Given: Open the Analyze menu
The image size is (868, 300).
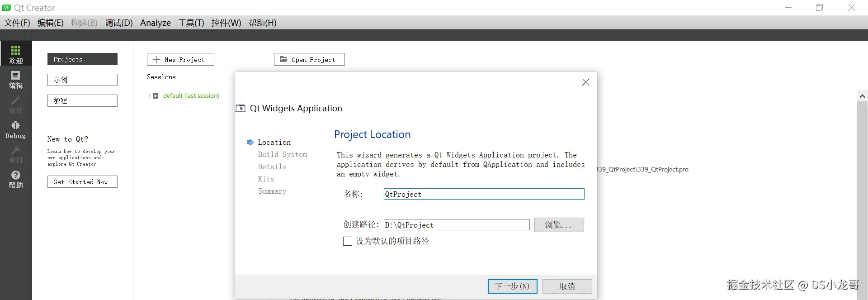Looking at the screenshot, I should tap(156, 23).
